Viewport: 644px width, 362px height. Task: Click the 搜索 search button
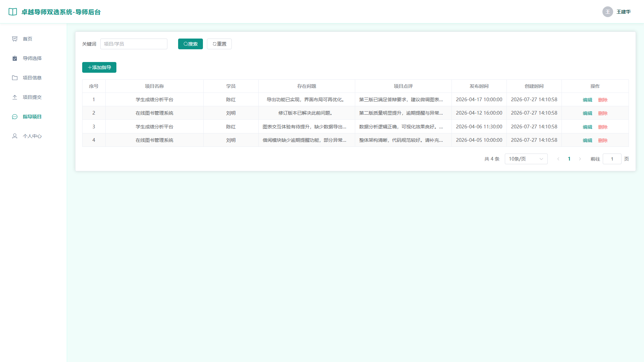(191, 44)
